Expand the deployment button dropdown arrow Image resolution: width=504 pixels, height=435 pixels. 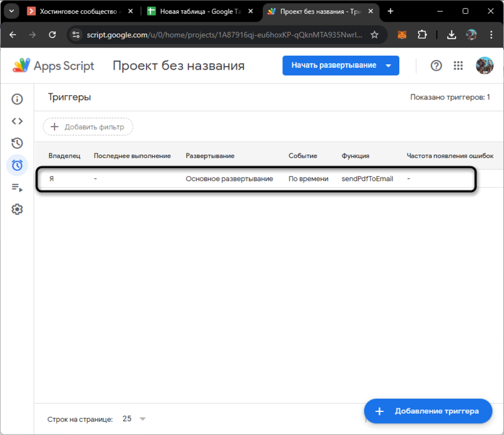click(388, 65)
